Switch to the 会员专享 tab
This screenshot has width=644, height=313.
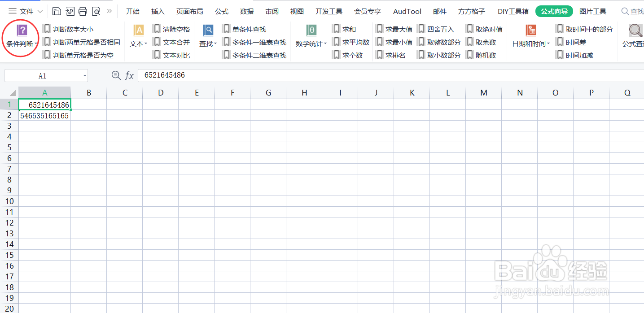(x=367, y=11)
